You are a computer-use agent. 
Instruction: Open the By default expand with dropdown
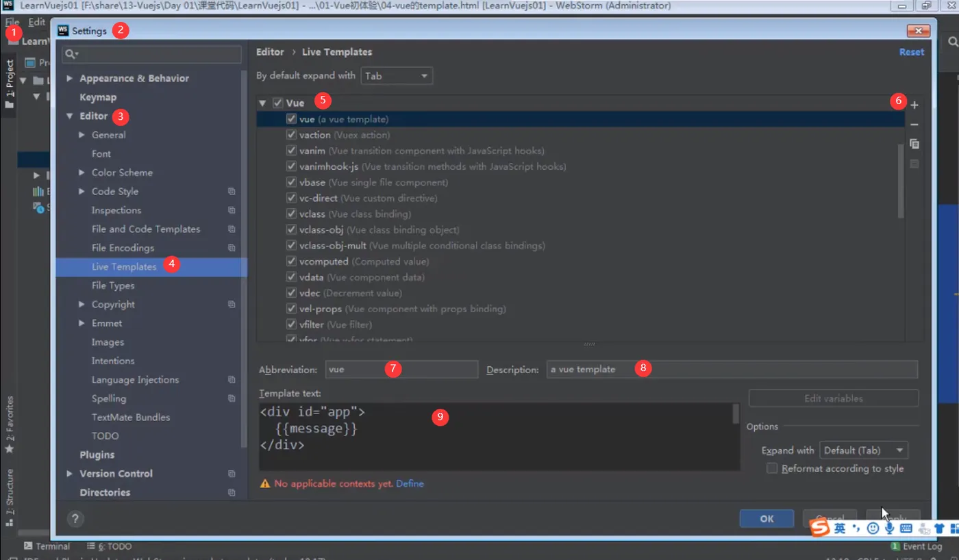(397, 76)
